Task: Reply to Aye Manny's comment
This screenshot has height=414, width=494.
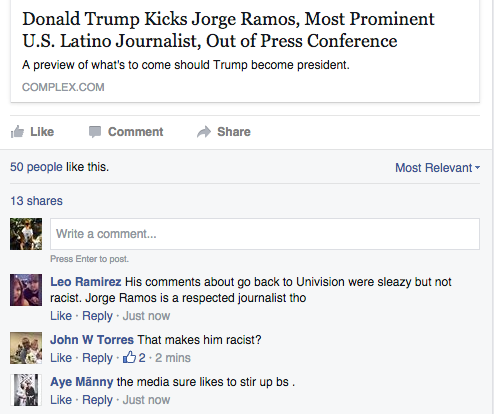Action: [x=97, y=400]
